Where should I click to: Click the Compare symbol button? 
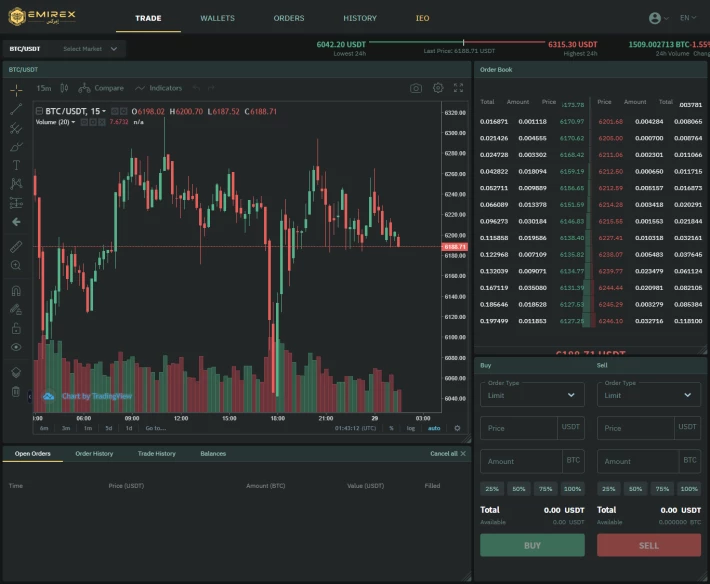click(101, 88)
